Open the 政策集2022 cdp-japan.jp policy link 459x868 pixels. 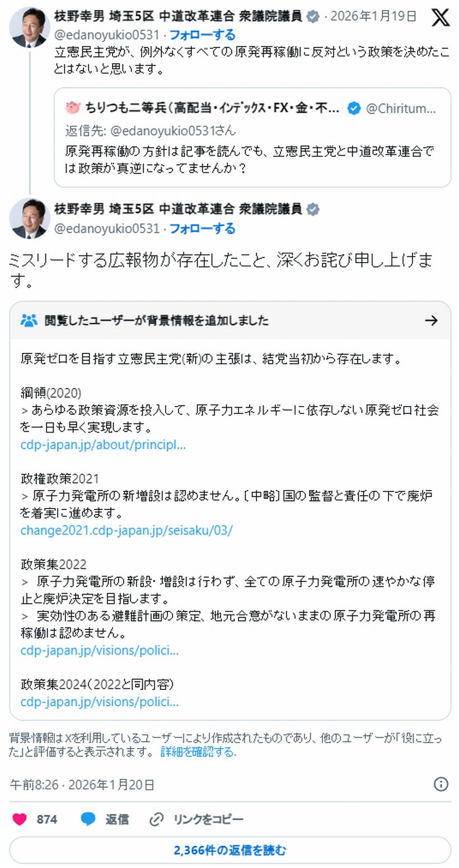[100, 651]
